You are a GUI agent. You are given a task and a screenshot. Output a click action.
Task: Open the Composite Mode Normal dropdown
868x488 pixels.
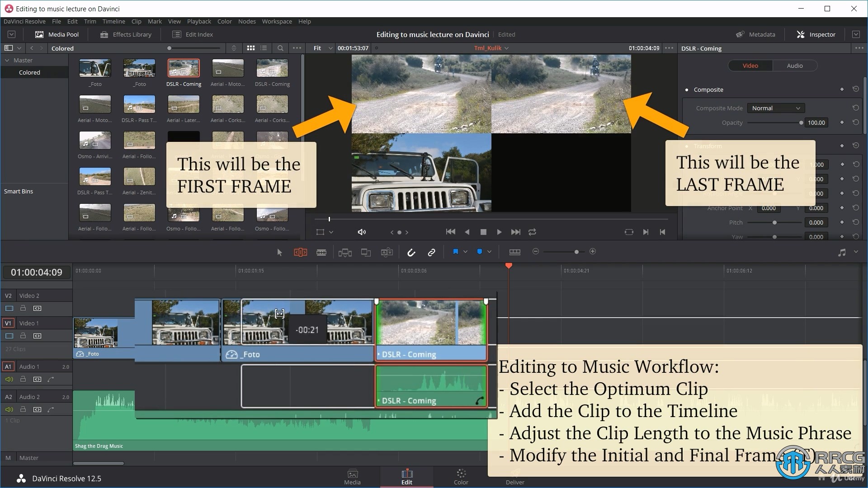(776, 108)
